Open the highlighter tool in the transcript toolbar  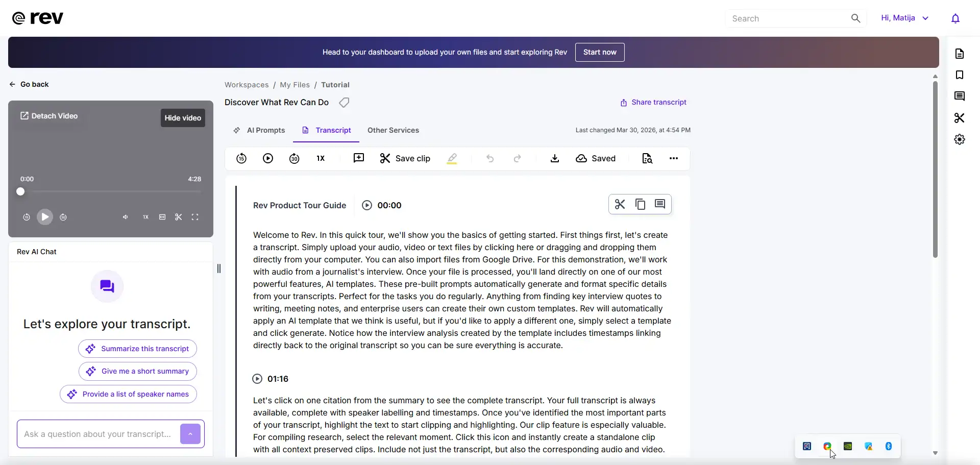(x=453, y=158)
